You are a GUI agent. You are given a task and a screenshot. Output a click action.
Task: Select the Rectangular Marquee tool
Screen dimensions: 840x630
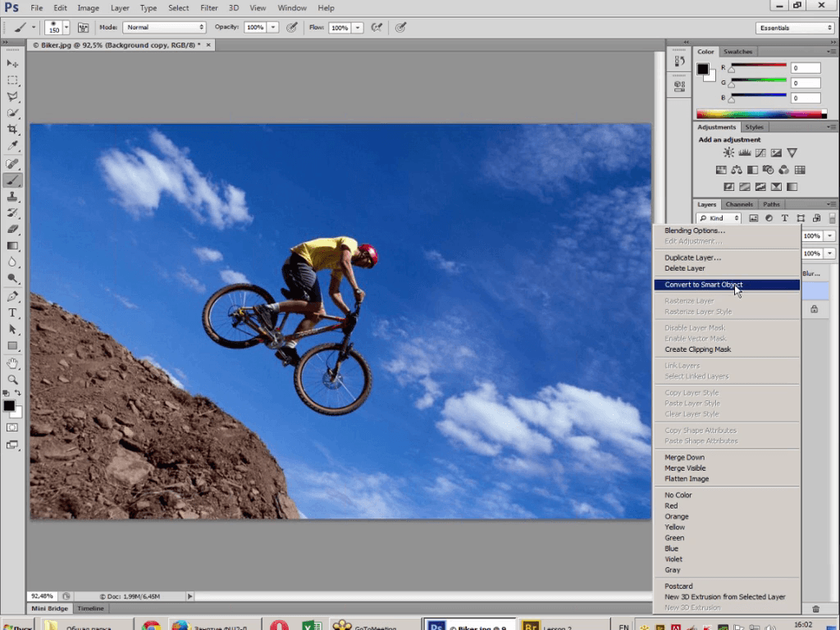pyautogui.click(x=12, y=80)
